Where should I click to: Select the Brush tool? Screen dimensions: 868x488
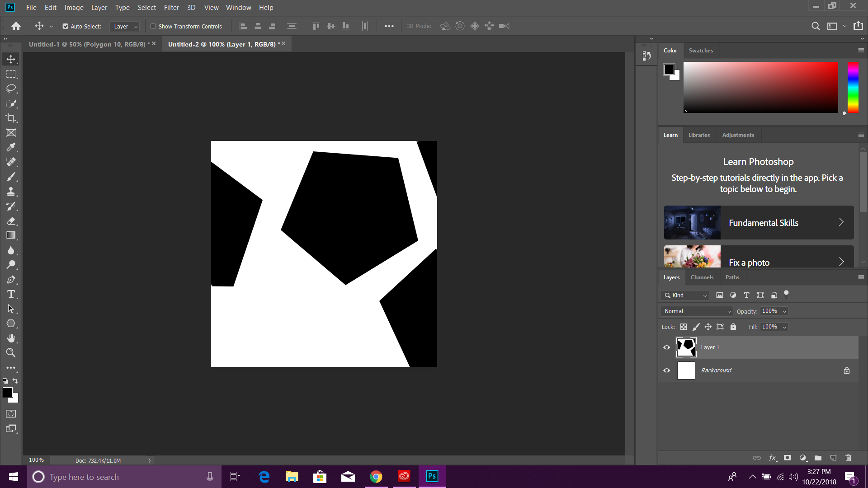11,177
